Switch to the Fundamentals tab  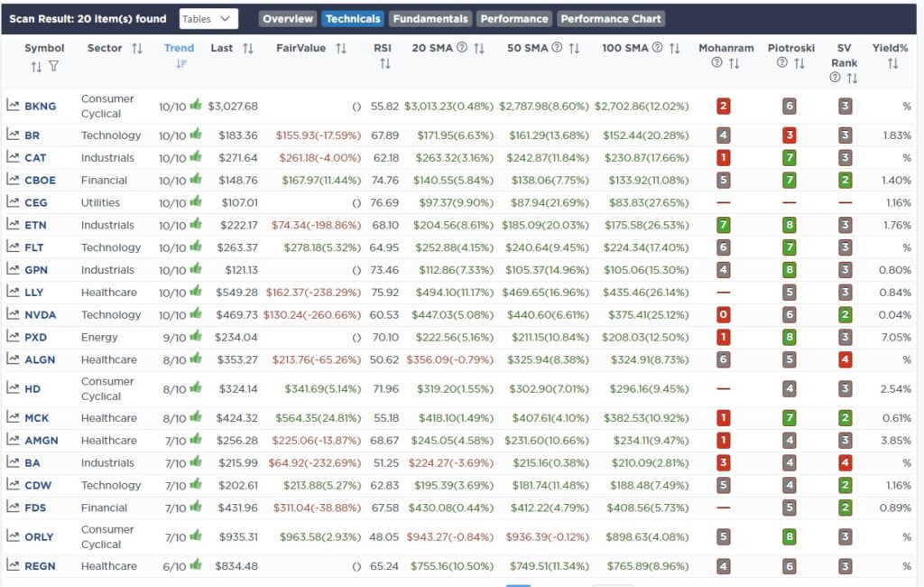pos(430,19)
